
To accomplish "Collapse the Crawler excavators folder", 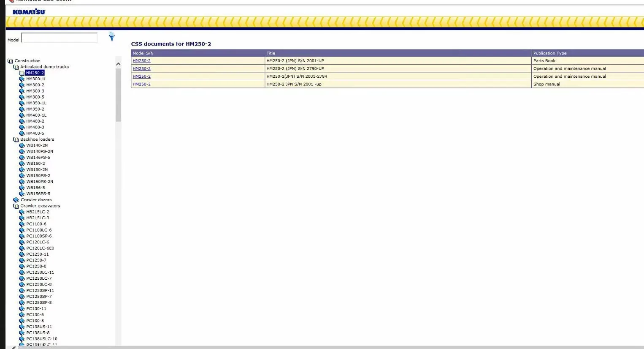I will pyautogui.click(x=16, y=206).
